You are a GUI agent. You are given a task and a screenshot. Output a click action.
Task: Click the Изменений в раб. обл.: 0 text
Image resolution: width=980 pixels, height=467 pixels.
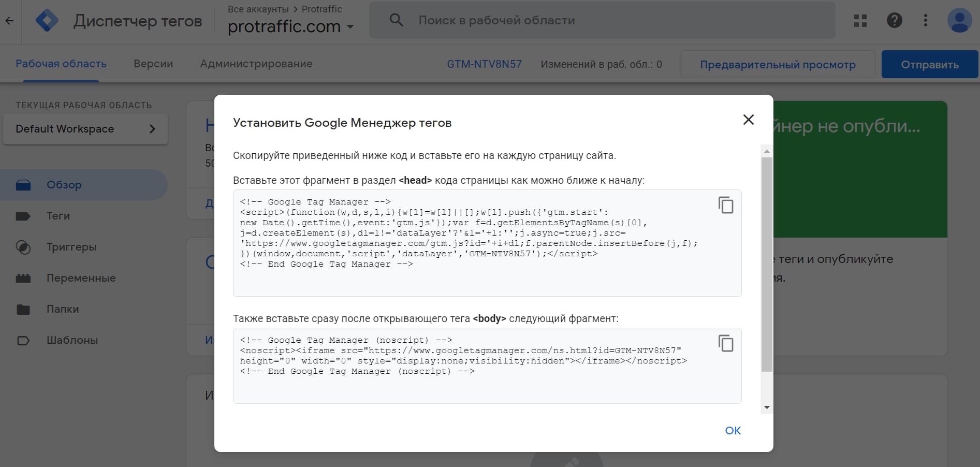coord(602,64)
